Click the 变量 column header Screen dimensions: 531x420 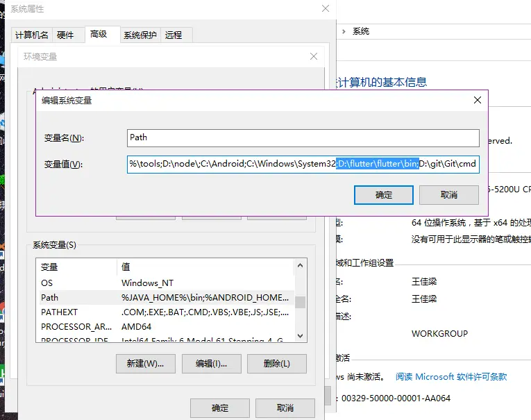[77, 267]
